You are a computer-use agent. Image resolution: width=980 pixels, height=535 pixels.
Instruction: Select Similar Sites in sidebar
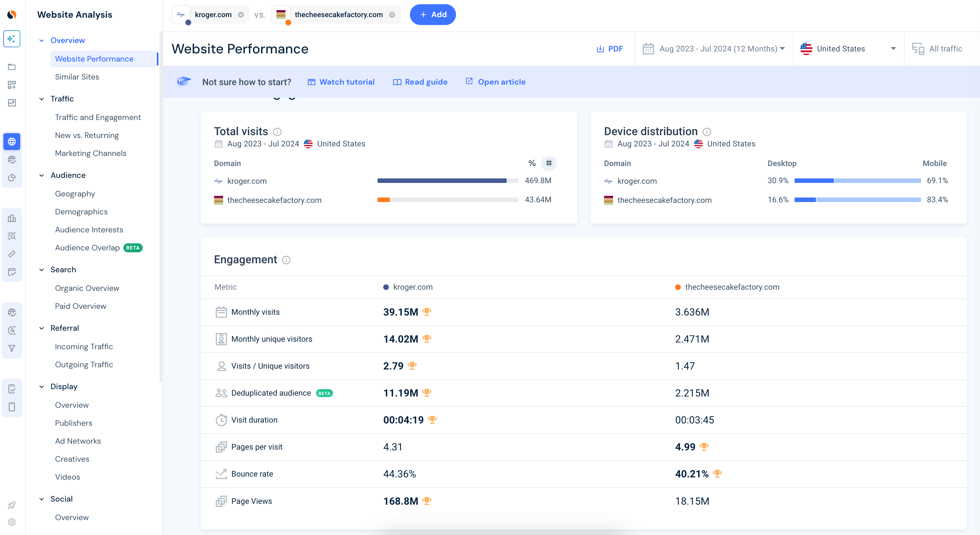coord(77,77)
